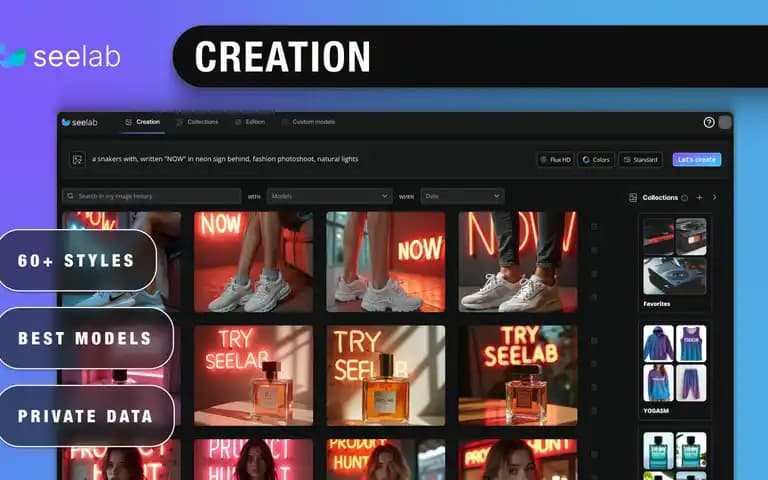Screen dimensions: 768x480
Task: Open the rightmost TRY SEELAB perfume image
Action: [x=518, y=376]
